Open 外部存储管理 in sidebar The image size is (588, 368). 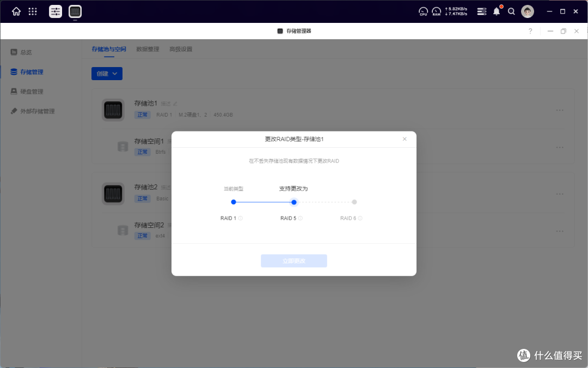point(33,111)
